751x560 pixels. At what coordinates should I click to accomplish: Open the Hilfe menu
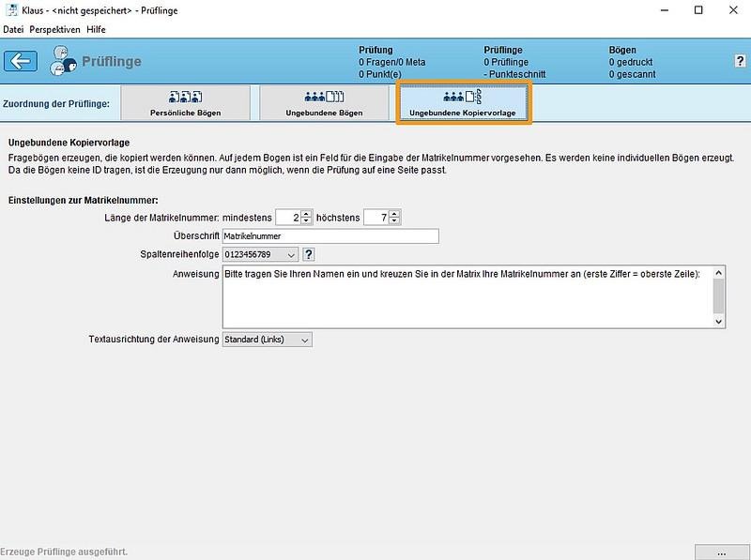point(96,29)
